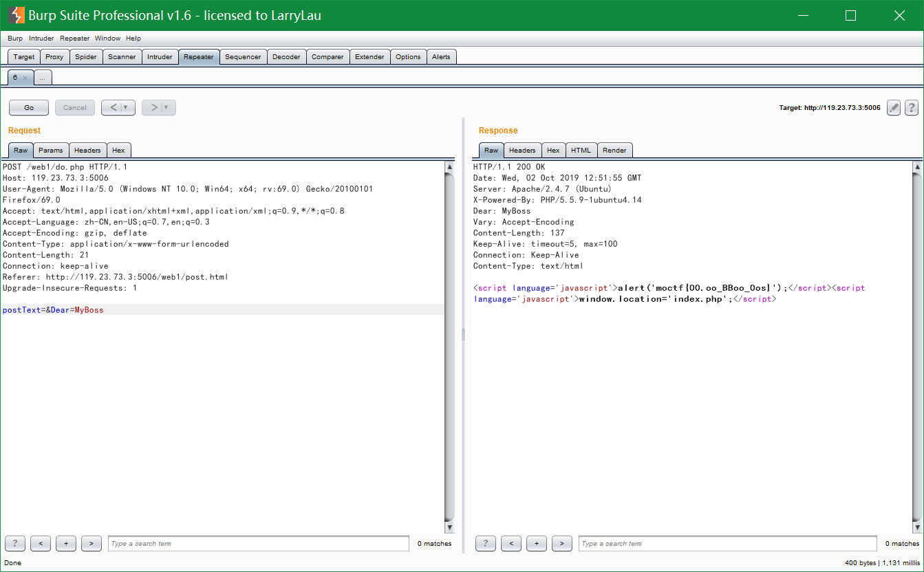Viewport: 924px width, 572px height.
Task: Switch to the Scanner tab
Action: pyautogui.click(x=122, y=57)
